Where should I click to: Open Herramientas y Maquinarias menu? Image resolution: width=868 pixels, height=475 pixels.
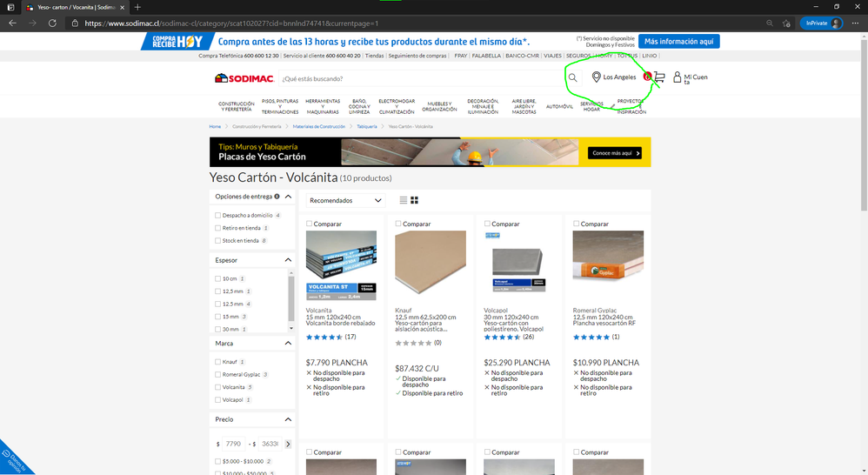click(x=323, y=106)
